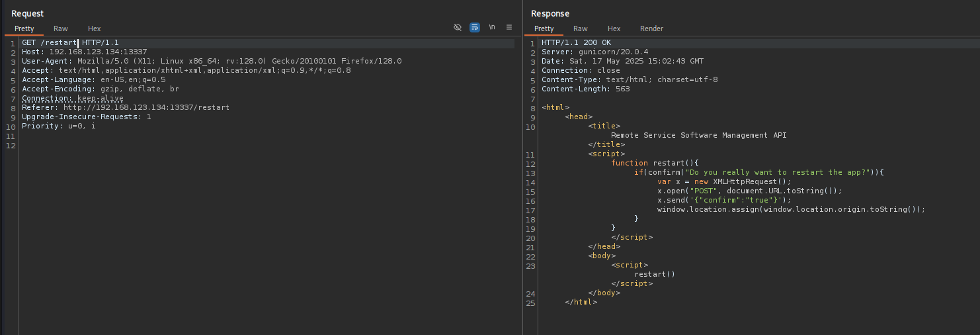Click the Accept-Encoding header line
Screen dimensions: 980x335
coord(101,89)
